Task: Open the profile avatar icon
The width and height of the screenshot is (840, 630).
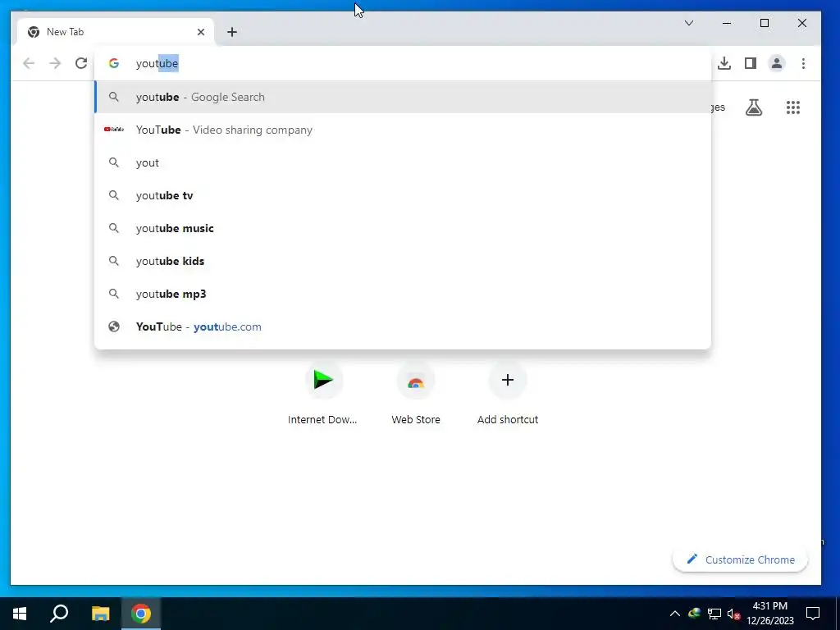Action: (x=777, y=63)
